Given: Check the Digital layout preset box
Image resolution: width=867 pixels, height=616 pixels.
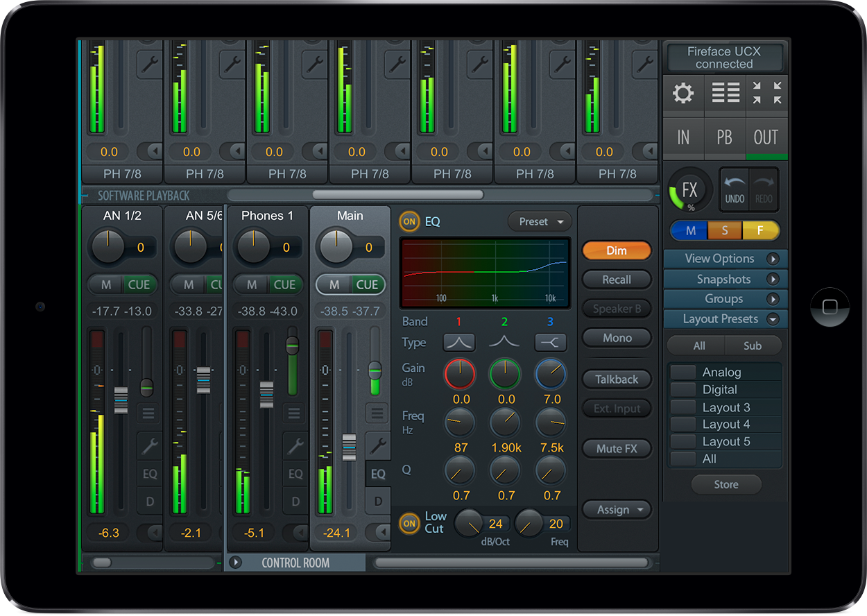Looking at the screenshot, I should click(683, 390).
